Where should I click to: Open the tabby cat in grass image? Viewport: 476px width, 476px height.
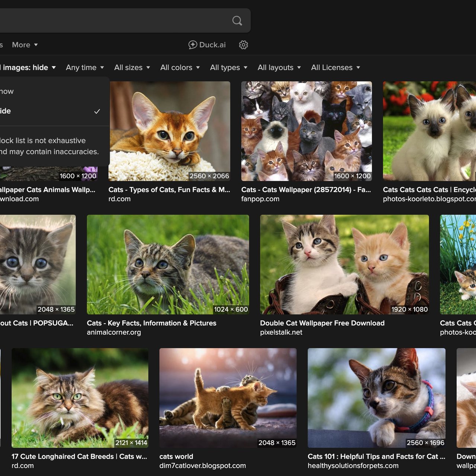(168, 264)
